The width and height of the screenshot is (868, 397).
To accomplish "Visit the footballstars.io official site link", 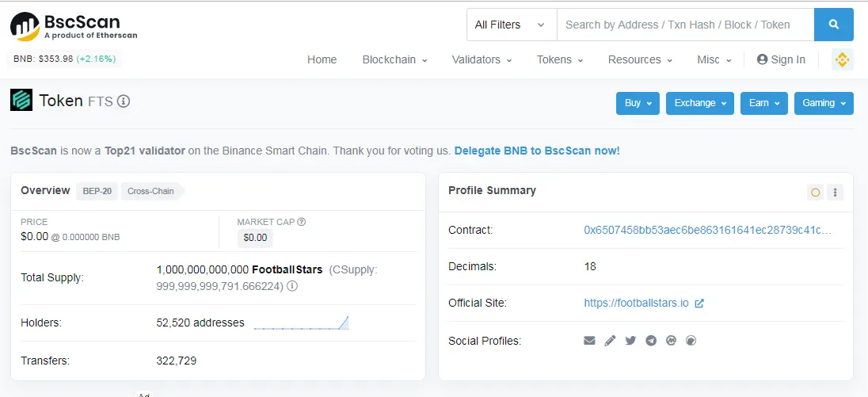I will [x=636, y=303].
